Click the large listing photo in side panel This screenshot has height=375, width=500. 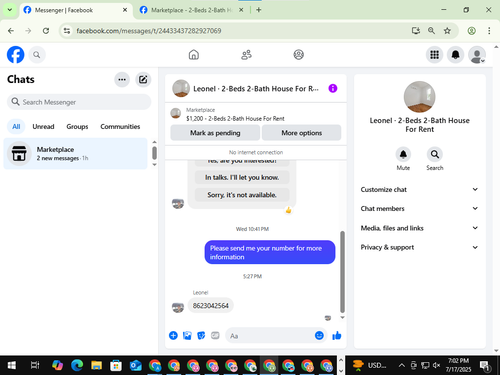point(419,97)
